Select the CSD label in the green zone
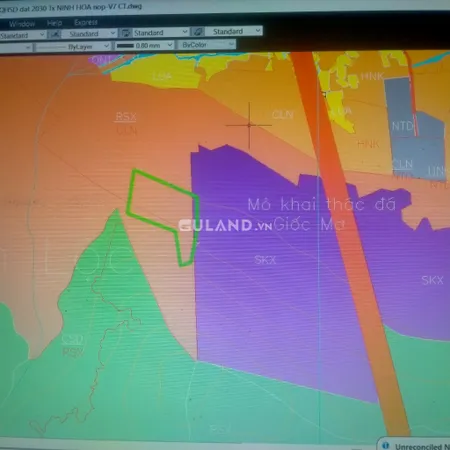The height and width of the screenshot is (450, 450). tap(72, 339)
